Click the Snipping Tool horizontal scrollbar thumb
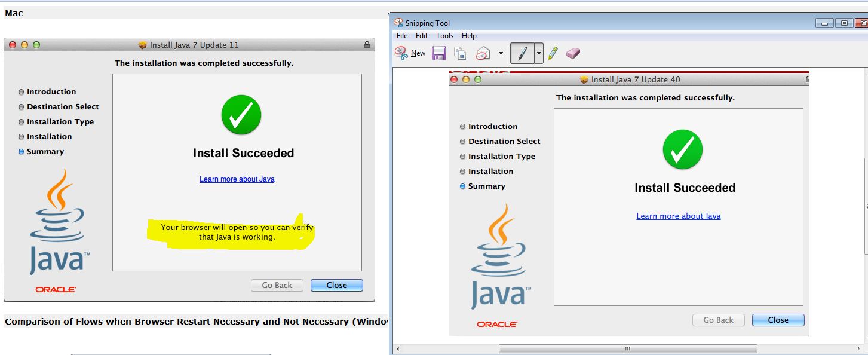This screenshot has width=868, height=355. [627, 348]
